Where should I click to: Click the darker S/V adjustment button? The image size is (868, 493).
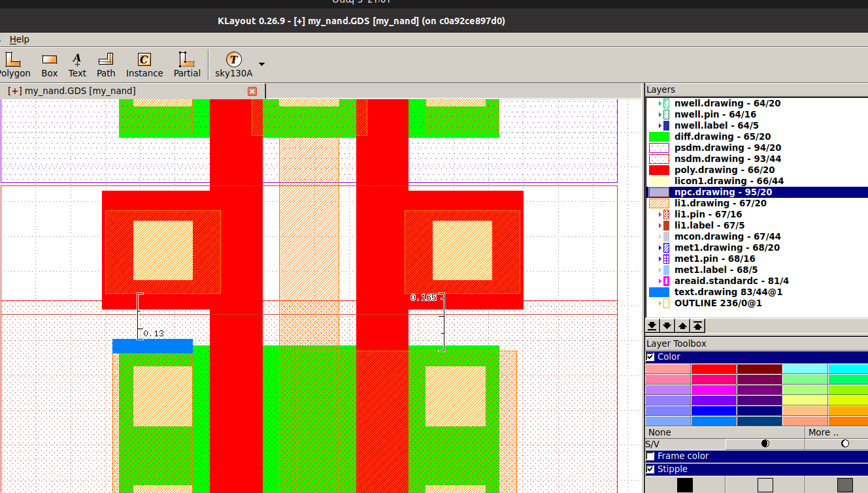765,444
